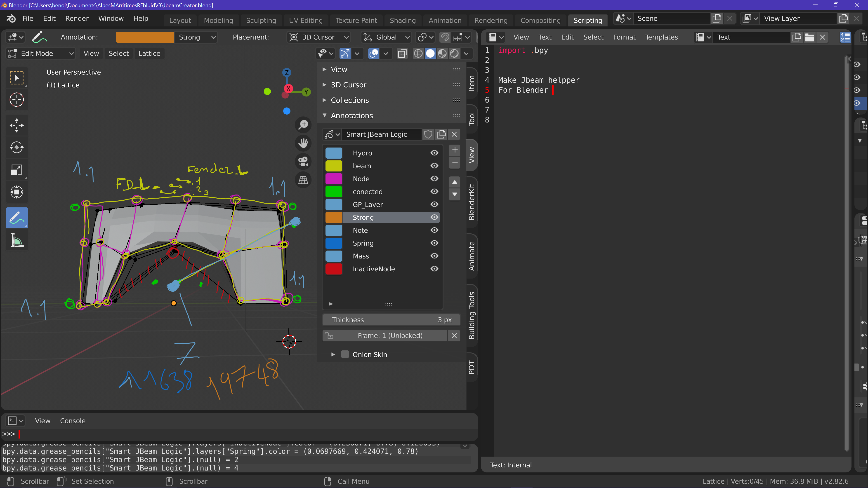
Task: Hide the Hydro annotation layer
Action: tap(434, 153)
